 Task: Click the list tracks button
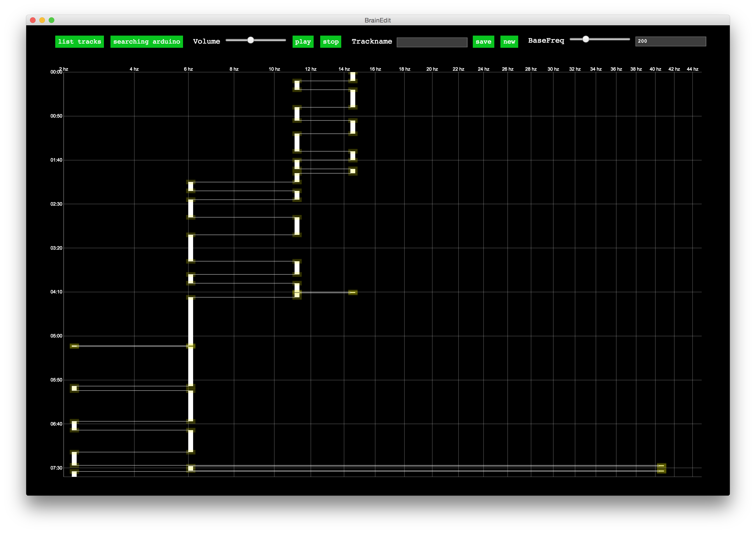pos(79,41)
